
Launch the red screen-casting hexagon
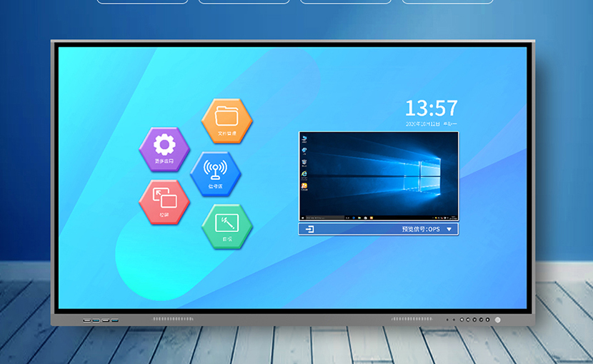point(164,202)
